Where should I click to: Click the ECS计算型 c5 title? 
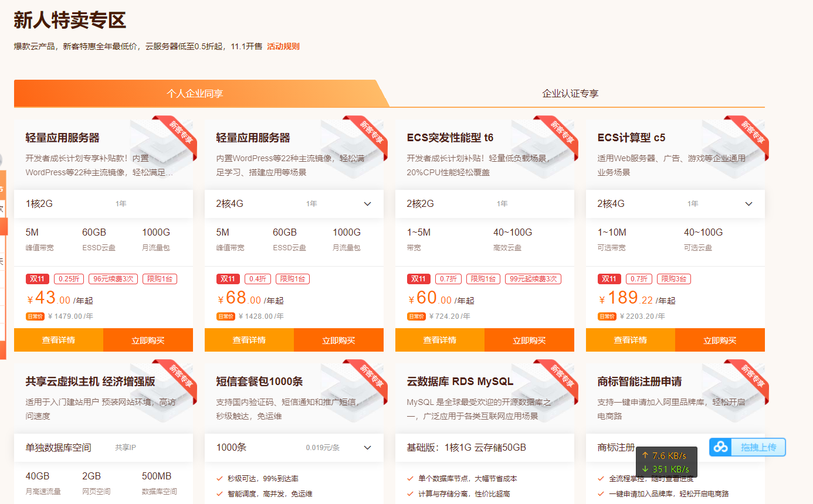[x=631, y=138]
